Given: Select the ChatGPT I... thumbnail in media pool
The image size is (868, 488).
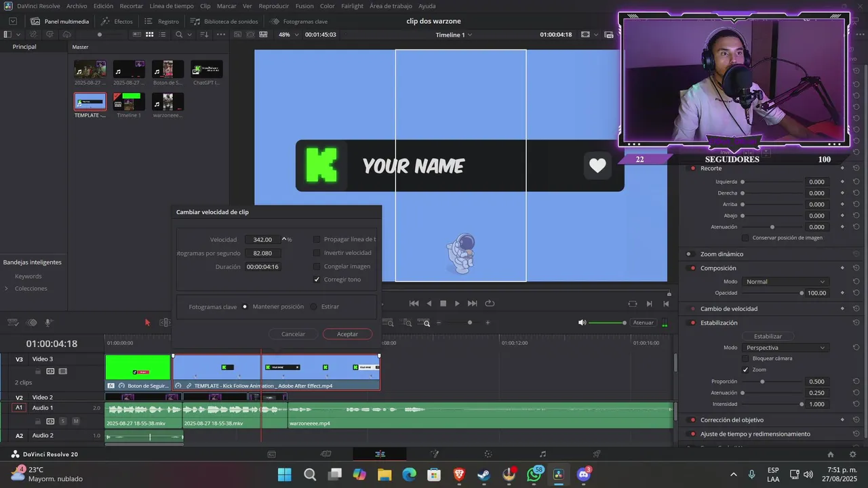Looking at the screenshot, I should [x=207, y=69].
